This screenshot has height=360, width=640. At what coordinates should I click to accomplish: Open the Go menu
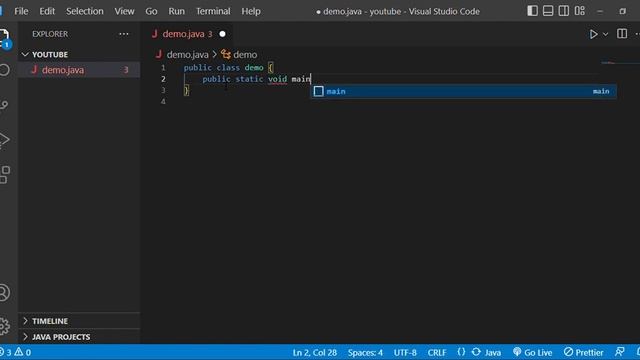(151, 11)
